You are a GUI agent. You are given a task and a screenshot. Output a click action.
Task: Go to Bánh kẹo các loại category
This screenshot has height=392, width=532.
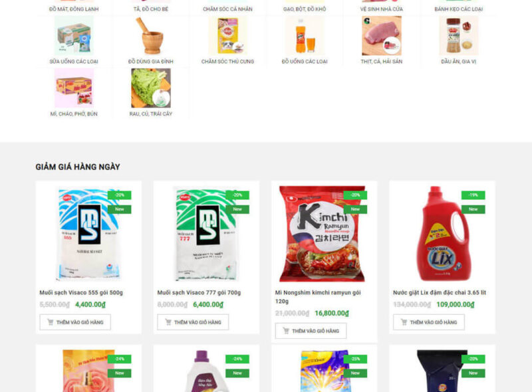click(459, 9)
